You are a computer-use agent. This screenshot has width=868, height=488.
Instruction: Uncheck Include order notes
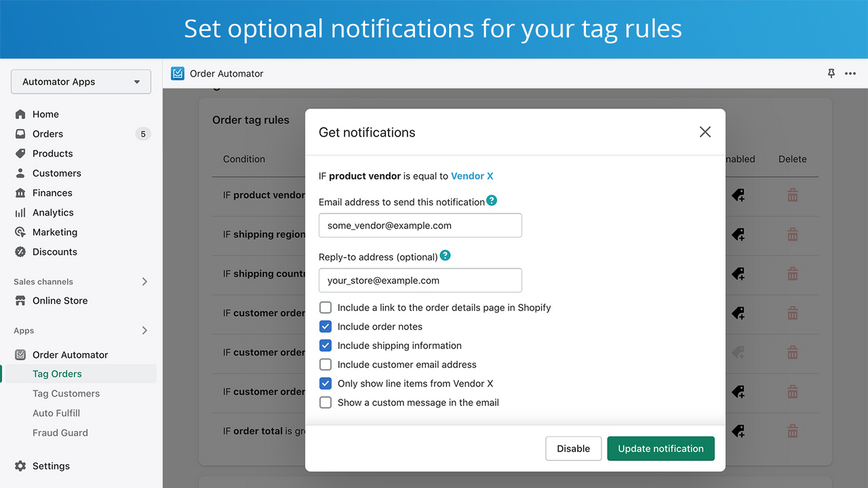(325, 326)
